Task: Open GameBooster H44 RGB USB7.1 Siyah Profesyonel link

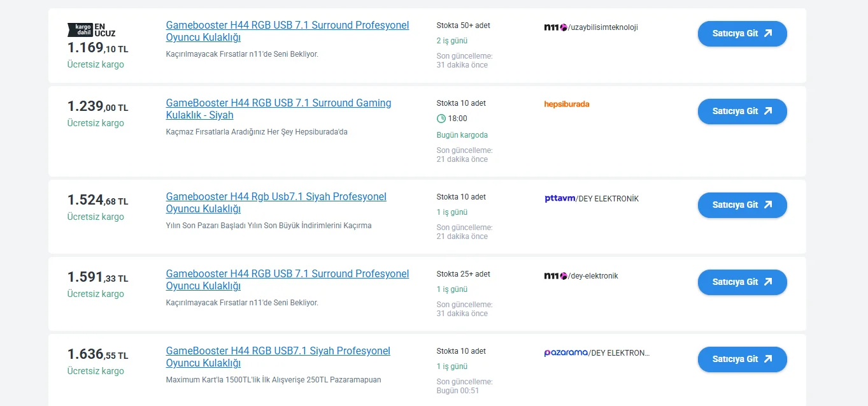Action: (x=278, y=357)
